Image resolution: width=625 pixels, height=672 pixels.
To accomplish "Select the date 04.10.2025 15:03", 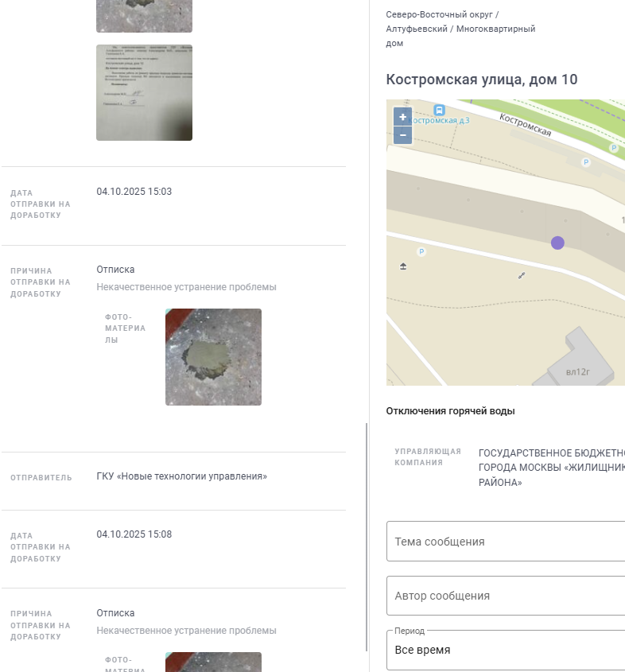I will click(x=134, y=192).
